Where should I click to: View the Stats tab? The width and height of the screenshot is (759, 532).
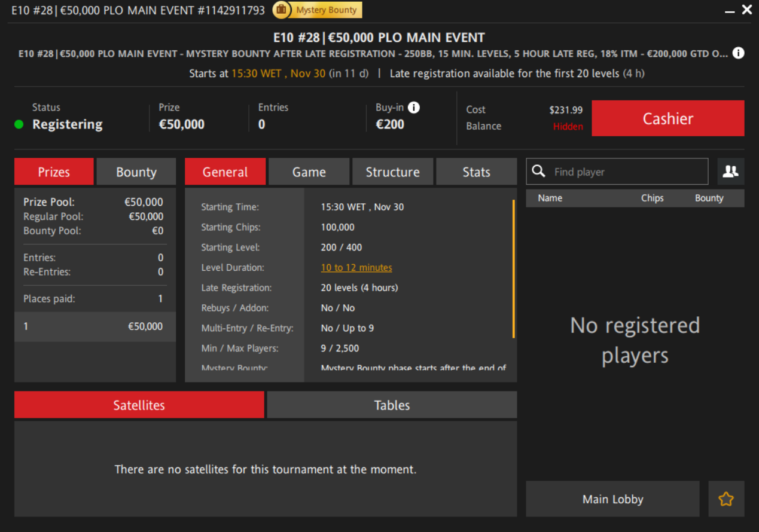(476, 172)
